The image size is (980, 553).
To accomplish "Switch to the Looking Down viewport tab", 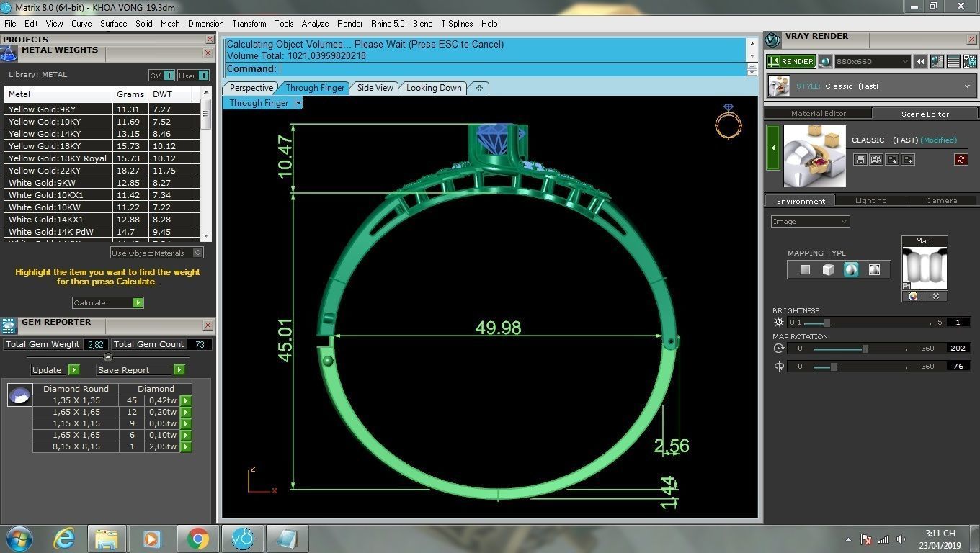I will pyautogui.click(x=434, y=88).
